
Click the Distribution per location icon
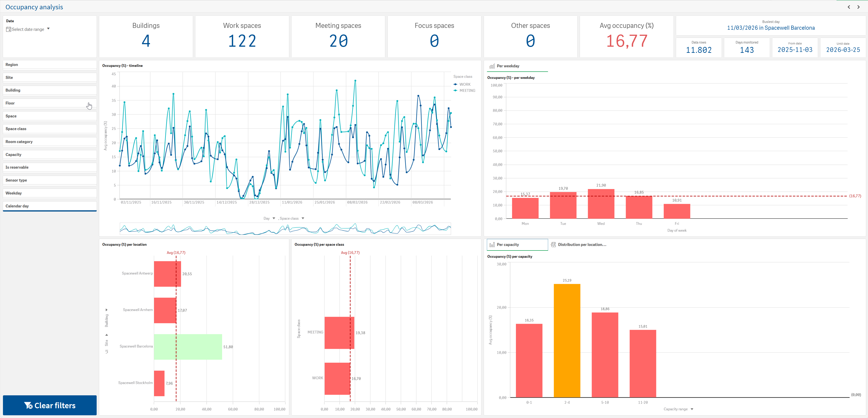coord(553,245)
